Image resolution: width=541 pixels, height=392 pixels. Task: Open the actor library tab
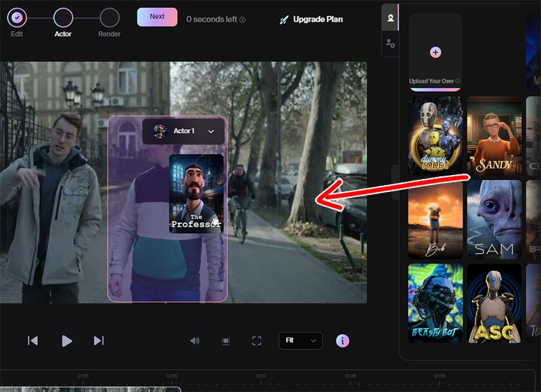click(390, 18)
